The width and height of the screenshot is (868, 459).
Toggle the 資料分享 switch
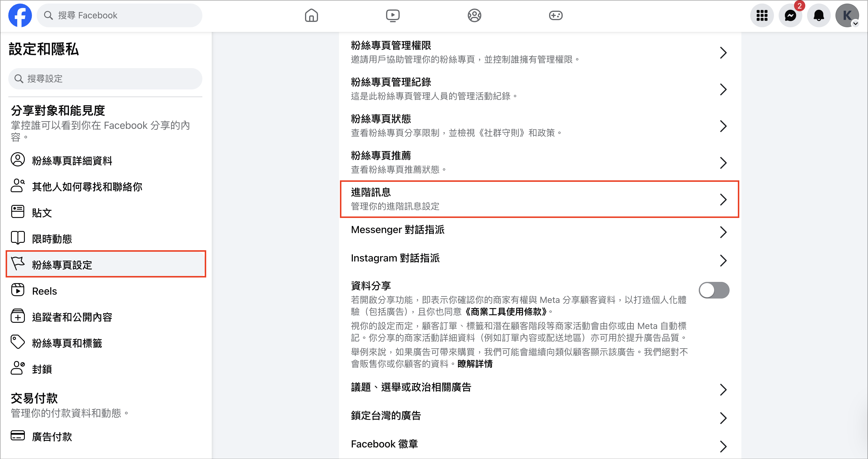(x=714, y=291)
